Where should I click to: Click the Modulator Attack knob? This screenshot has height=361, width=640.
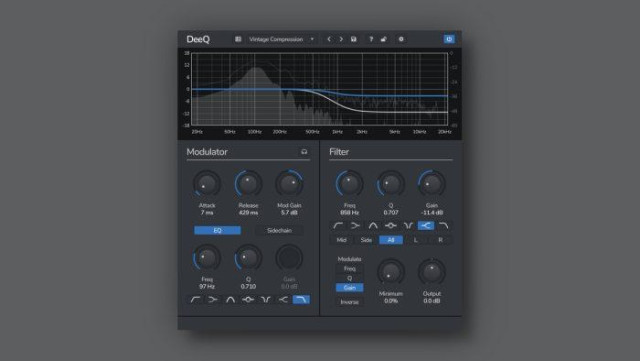coord(207,184)
